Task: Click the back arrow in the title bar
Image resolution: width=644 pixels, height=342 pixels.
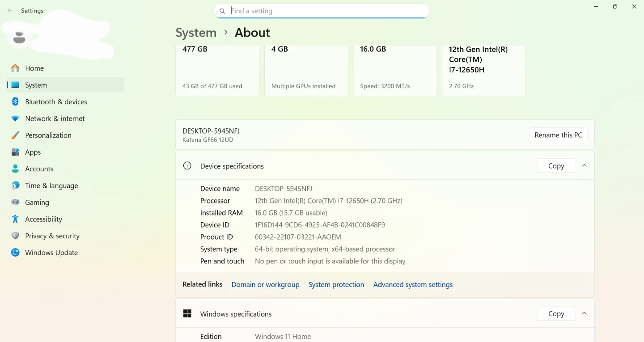Action: [10, 11]
